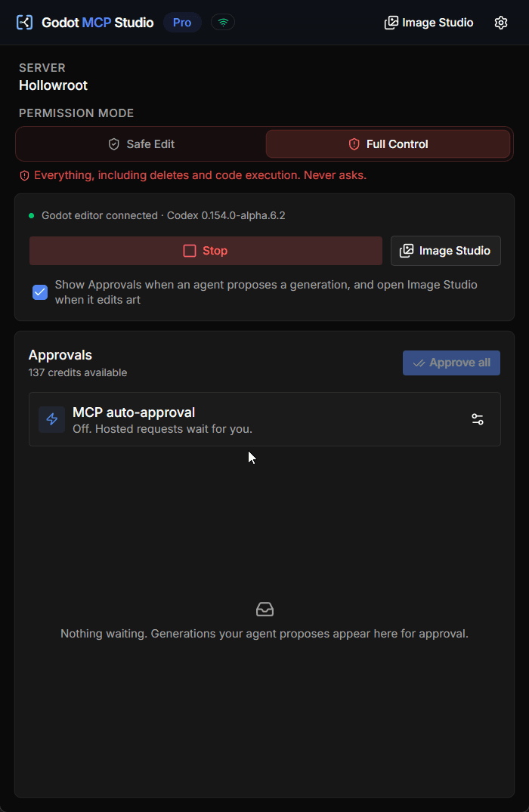This screenshot has width=529, height=812.
Task: Stop the running server
Action: point(206,251)
